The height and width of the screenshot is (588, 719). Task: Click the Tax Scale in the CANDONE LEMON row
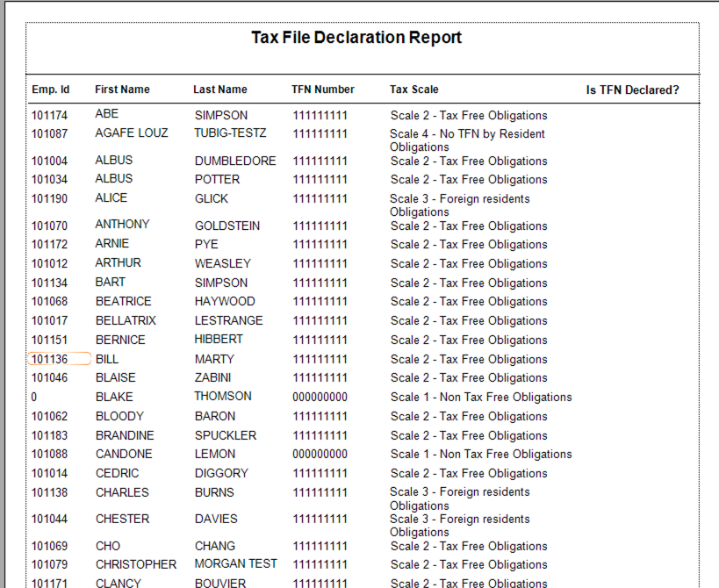(x=481, y=455)
